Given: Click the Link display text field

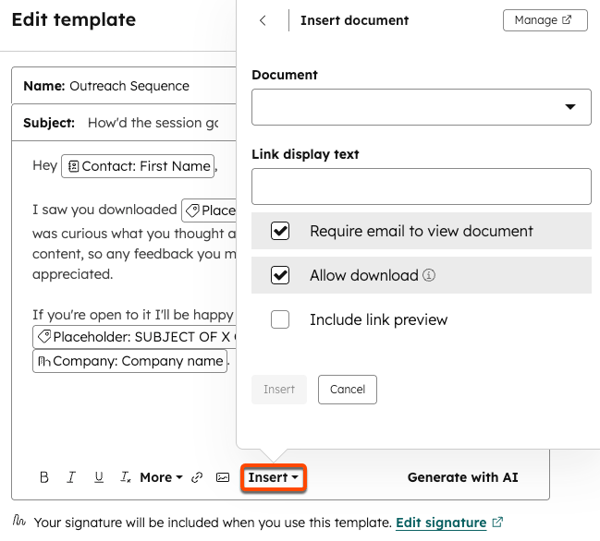Looking at the screenshot, I should pyautogui.click(x=421, y=186).
